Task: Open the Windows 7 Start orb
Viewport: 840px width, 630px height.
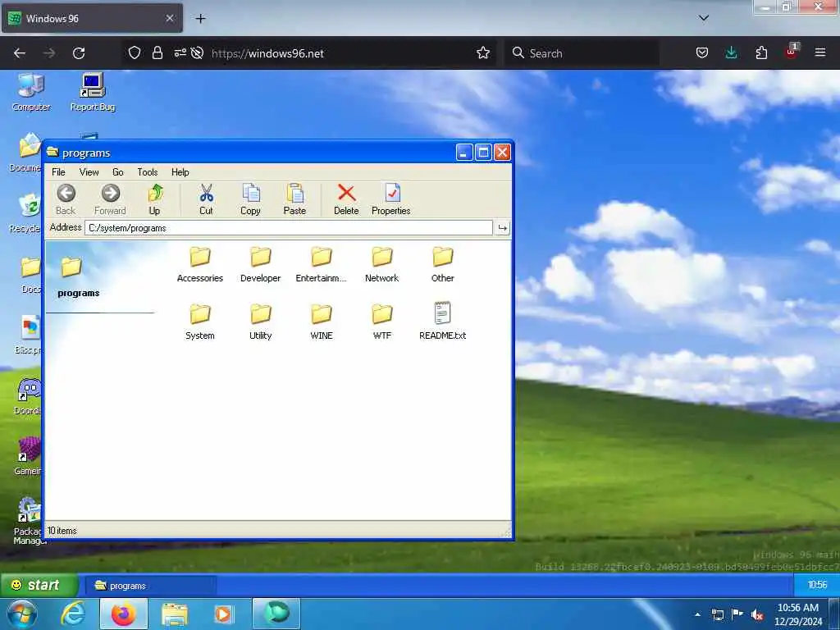Action: (x=21, y=614)
